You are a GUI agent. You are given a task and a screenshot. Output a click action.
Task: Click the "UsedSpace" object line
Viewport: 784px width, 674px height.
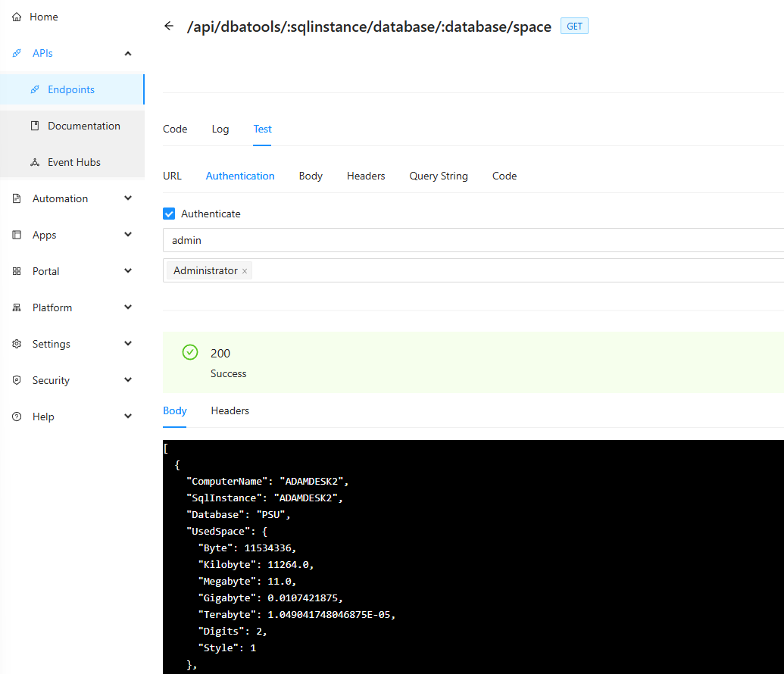pos(227,532)
